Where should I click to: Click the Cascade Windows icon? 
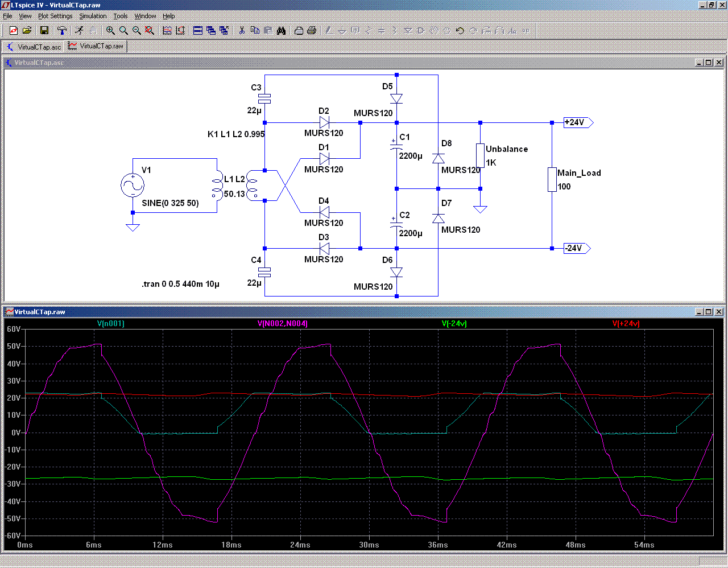click(x=211, y=30)
